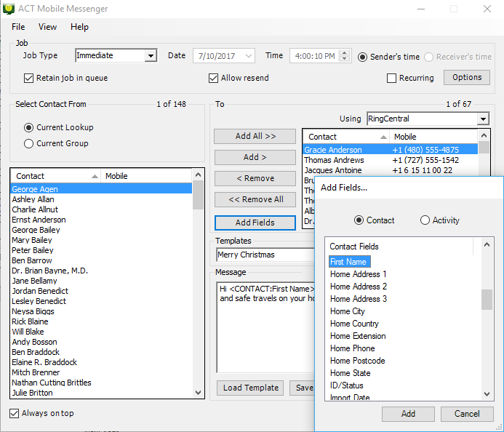Select Home City field

tap(347, 311)
